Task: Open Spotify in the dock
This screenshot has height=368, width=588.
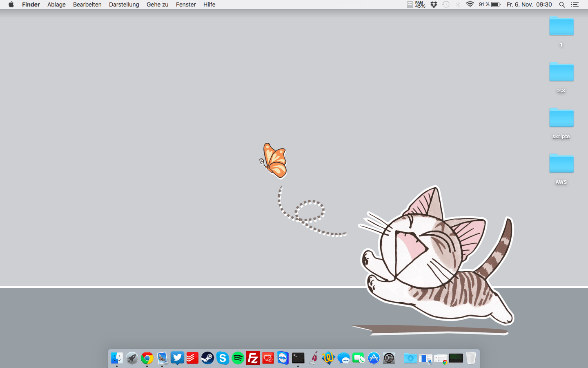Action: (238, 358)
